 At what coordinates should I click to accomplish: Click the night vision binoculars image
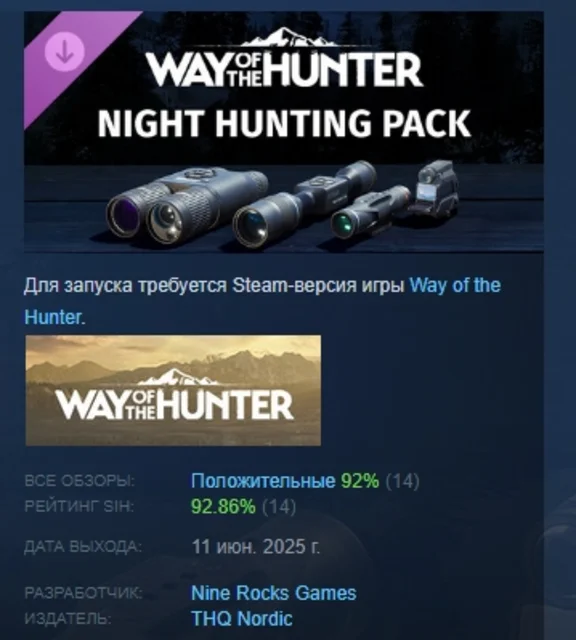(187, 204)
